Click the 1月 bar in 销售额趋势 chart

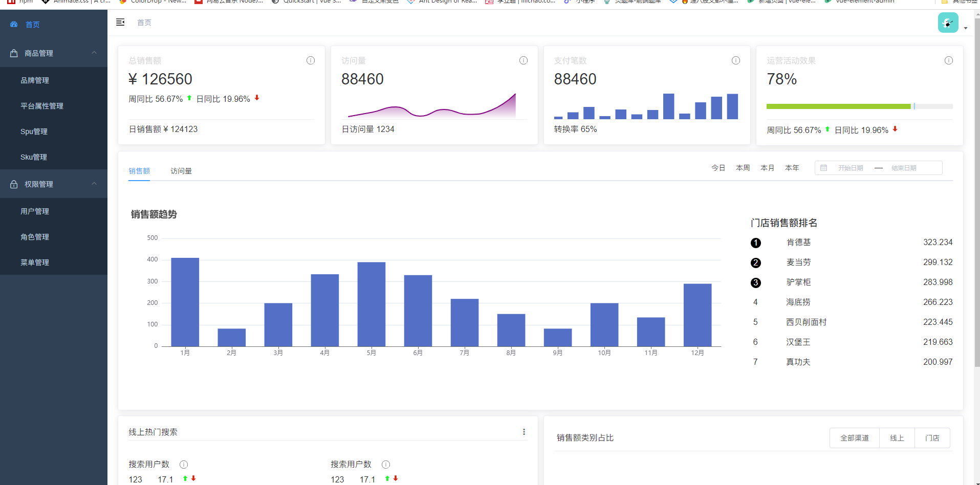click(x=185, y=302)
